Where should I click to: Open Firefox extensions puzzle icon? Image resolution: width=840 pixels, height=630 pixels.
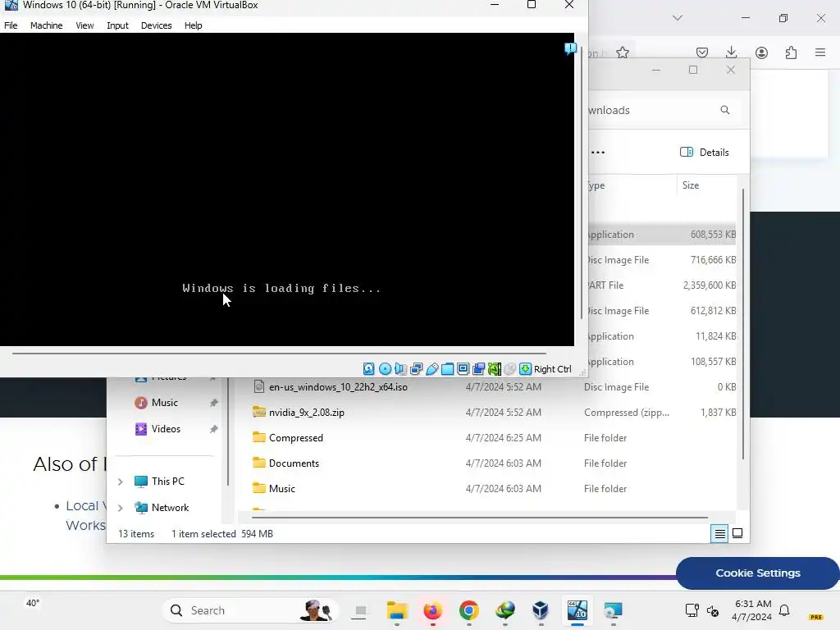pyautogui.click(x=791, y=52)
